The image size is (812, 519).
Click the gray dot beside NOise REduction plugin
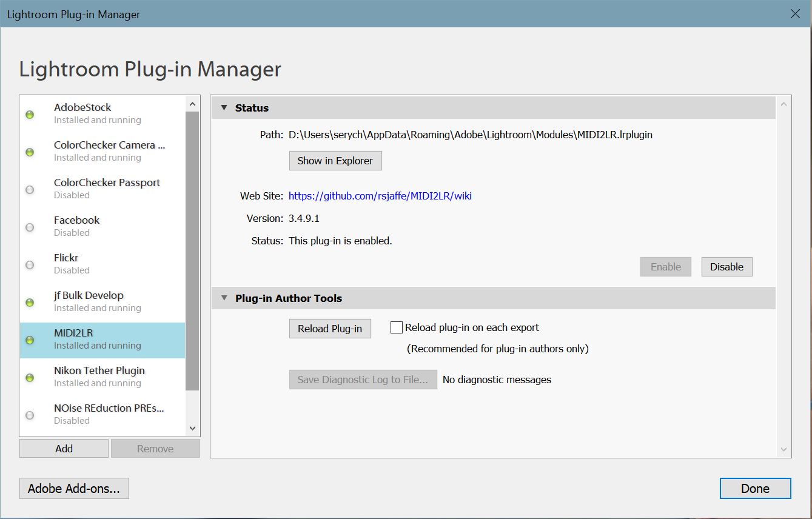30,415
